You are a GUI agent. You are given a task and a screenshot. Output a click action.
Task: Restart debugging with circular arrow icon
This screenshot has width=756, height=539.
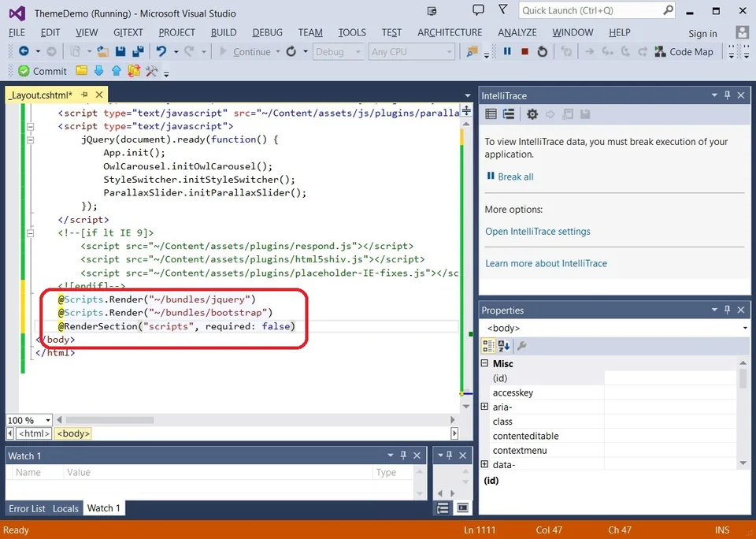543,51
